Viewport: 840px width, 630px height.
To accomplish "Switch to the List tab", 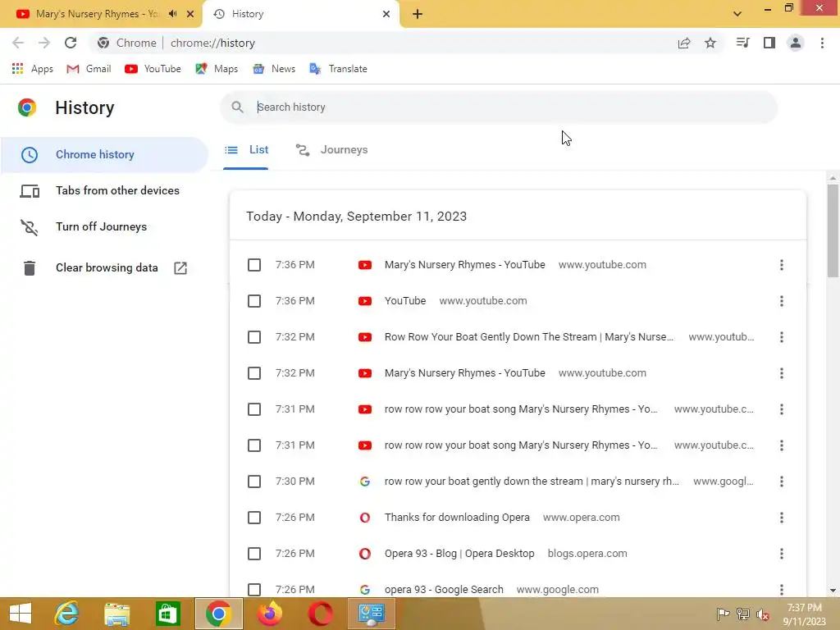I will 246,150.
